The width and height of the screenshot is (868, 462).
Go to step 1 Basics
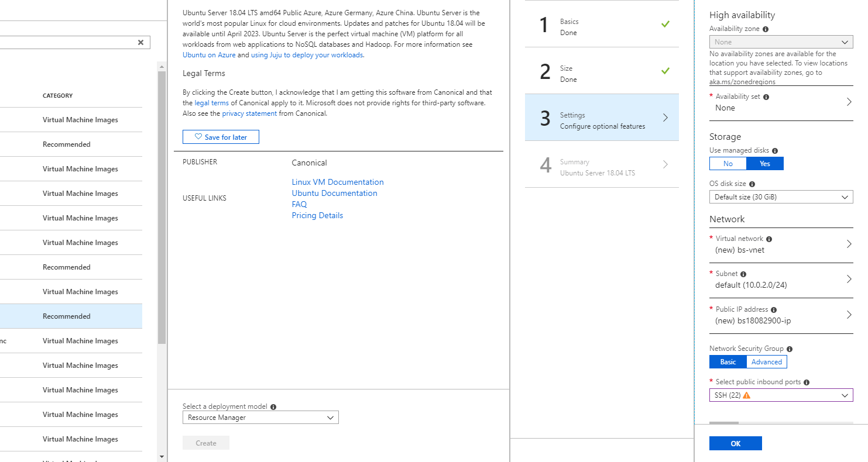point(602,26)
